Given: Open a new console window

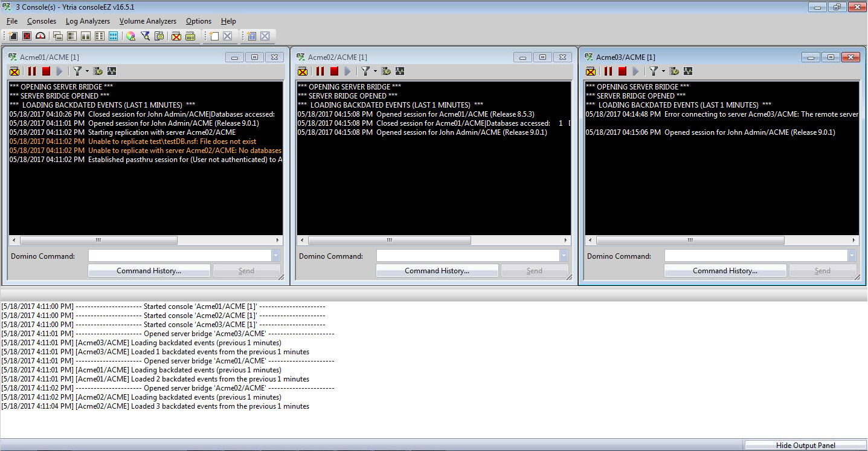Looking at the screenshot, I should coord(13,36).
